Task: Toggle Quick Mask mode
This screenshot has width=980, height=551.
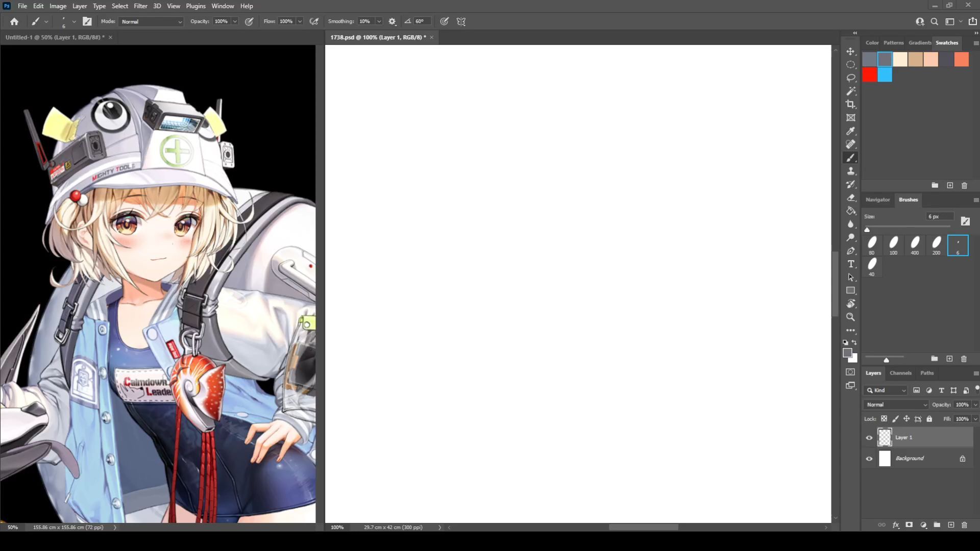Action: 850,372
